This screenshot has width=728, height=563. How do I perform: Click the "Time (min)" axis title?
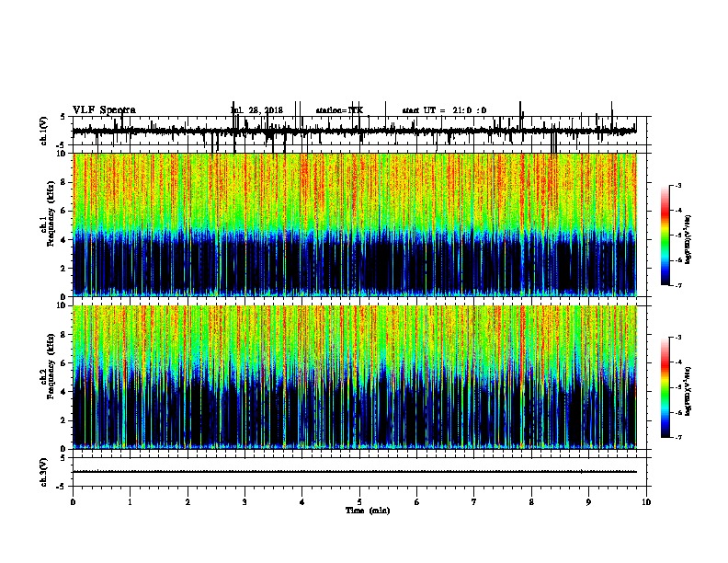pyautogui.click(x=368, y=511)
